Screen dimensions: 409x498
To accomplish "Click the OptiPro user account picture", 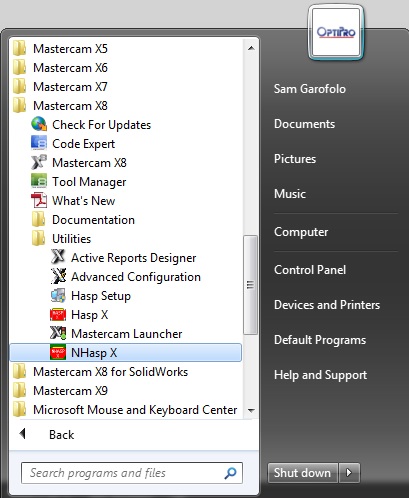I will click(x=336, y=33).
